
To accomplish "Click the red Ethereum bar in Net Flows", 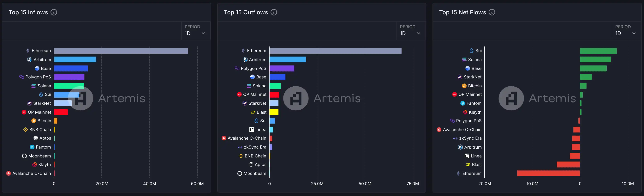I will [548, 173].
